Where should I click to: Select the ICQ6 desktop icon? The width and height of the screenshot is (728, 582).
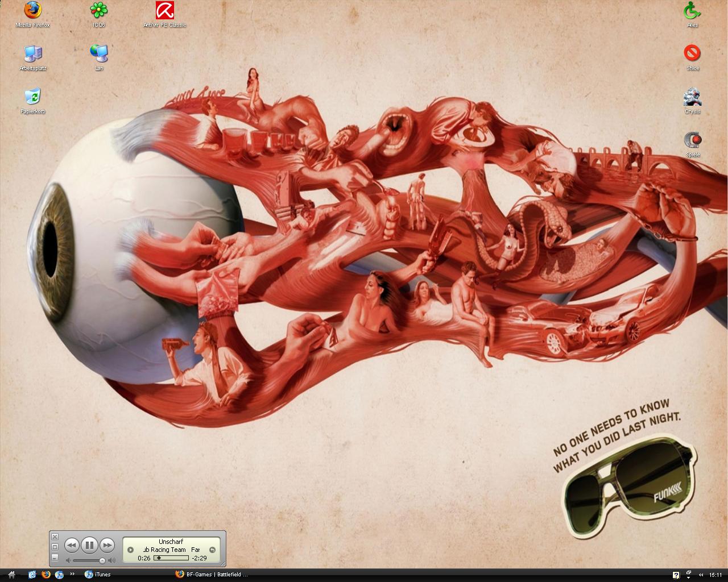tap(99, 15)
